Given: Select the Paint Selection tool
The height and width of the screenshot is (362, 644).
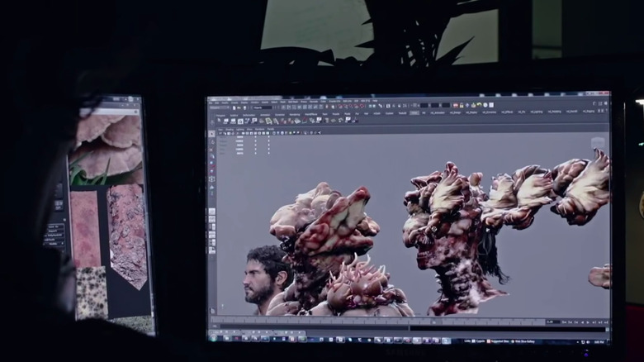Looking at the screenshot, I should click(212, 150).
